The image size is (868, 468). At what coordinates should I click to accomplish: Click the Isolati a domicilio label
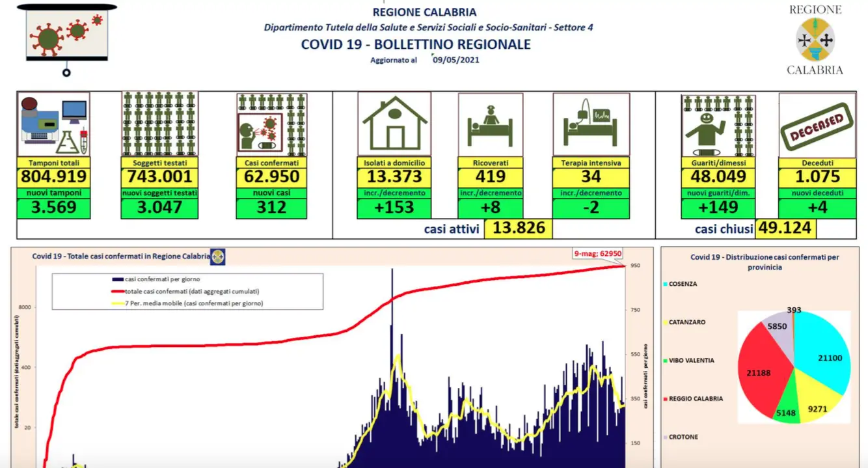(x=394, y=162)
